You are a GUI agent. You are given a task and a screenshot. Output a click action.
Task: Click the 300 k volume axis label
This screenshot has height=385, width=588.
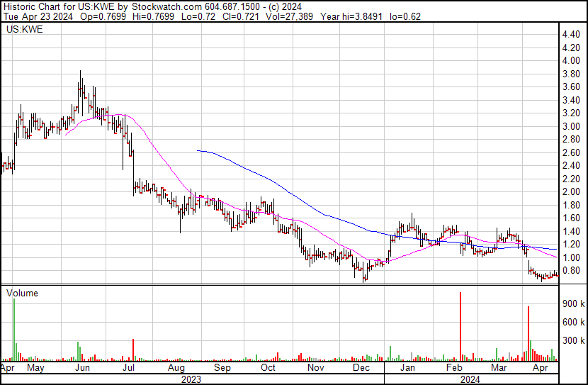(x=573, y=341)
